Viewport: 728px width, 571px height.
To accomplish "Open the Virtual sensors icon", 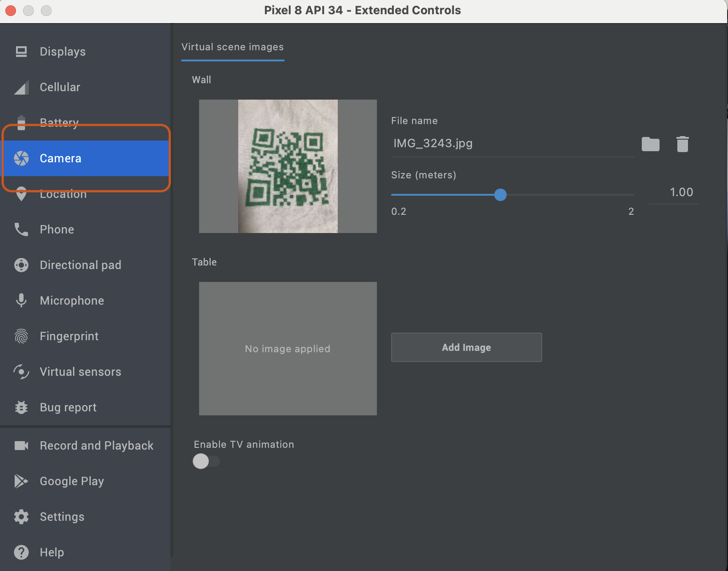I will 21,372.
